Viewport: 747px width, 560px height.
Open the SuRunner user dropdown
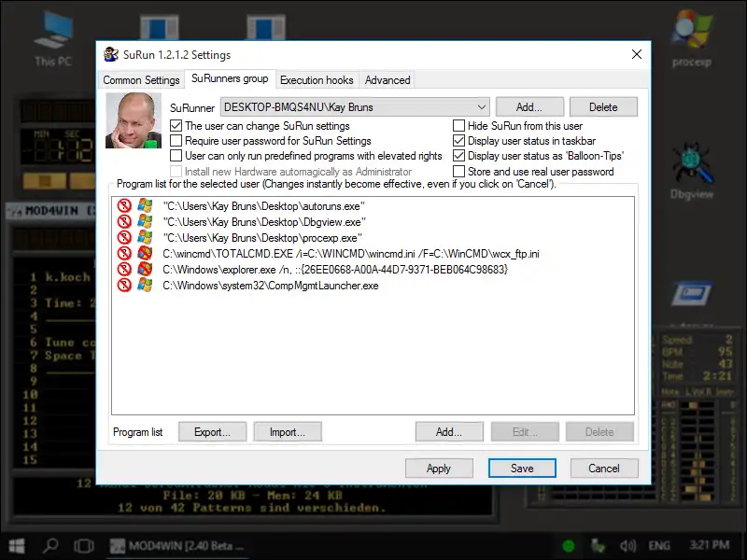pos(355,107)
